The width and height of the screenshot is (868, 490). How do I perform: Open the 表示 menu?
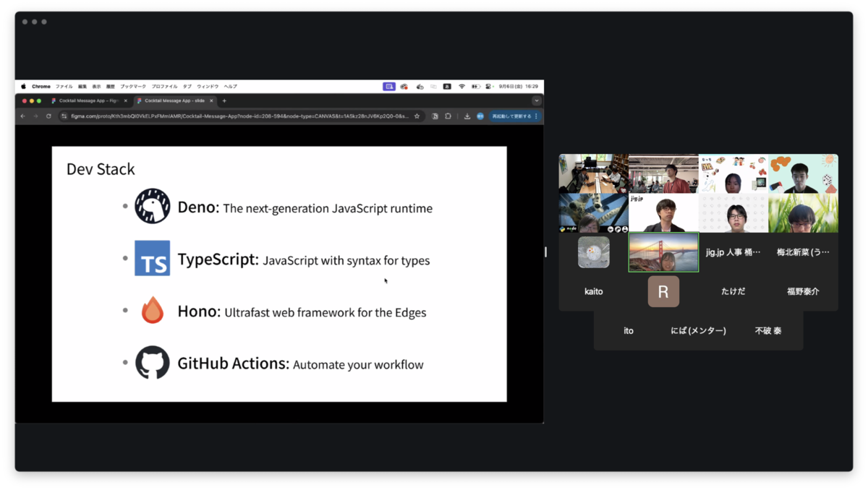point(96,86)
